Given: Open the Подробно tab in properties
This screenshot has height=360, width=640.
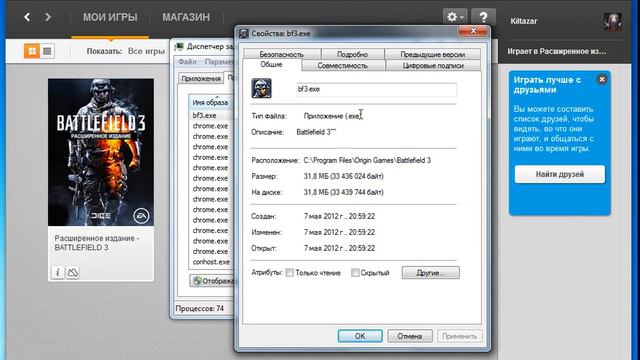Looking at the screenshot, I should [352, 54].
